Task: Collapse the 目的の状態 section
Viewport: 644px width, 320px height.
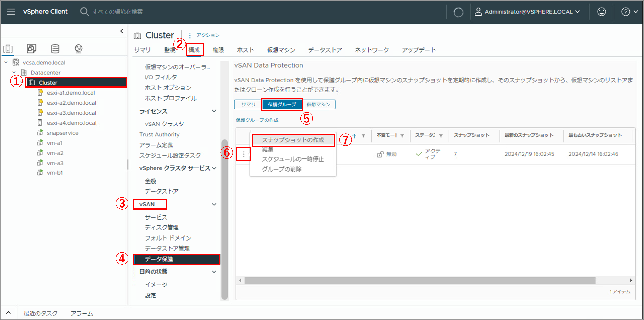Action: 214,272
